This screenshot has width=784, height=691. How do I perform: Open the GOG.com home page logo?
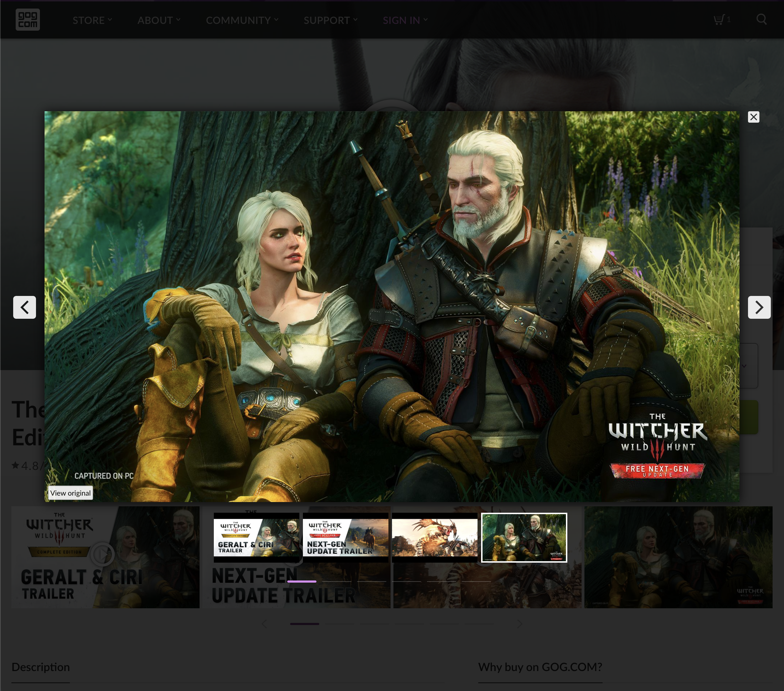(x=27, y=20)
